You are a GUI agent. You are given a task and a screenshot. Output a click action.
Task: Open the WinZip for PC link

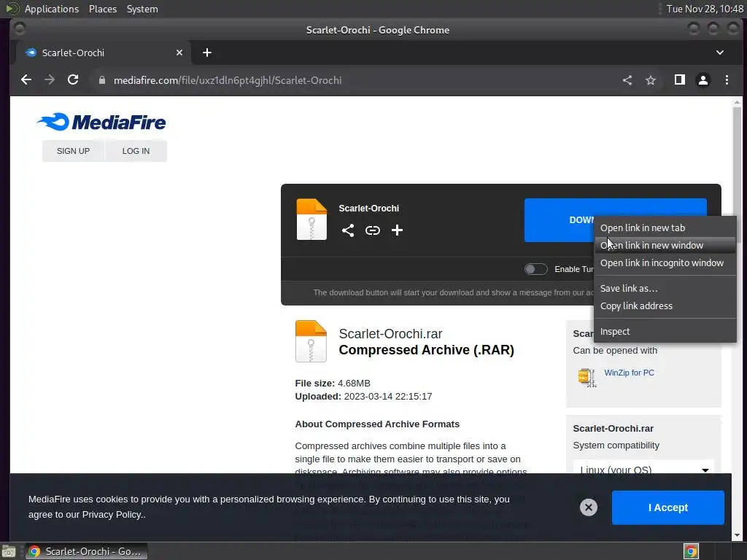(x=629, y=373)
